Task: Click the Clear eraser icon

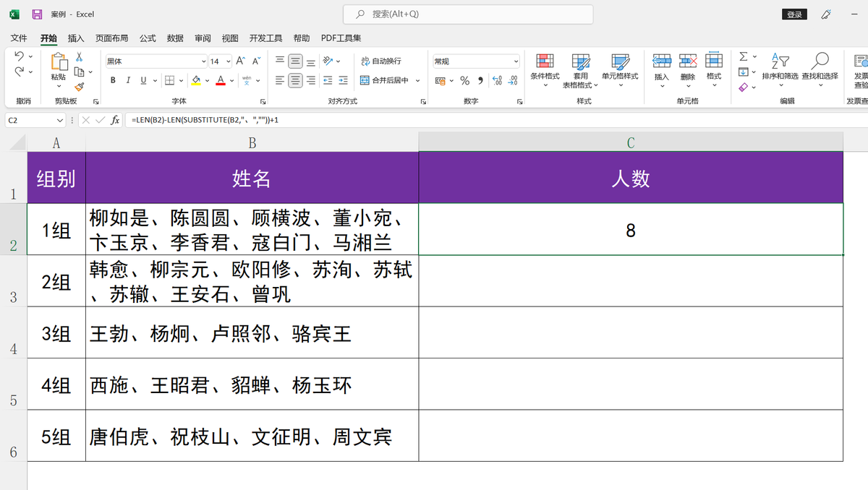Action: (x=743, y=87)
